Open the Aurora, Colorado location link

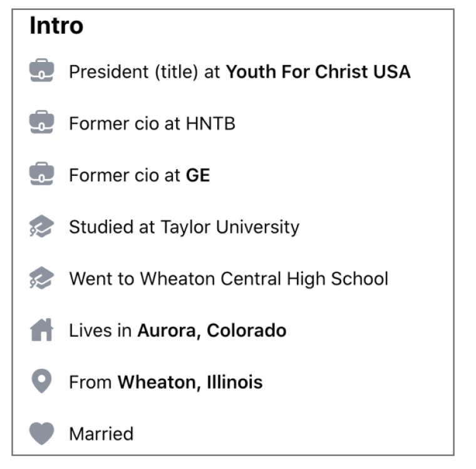point(212,331)
